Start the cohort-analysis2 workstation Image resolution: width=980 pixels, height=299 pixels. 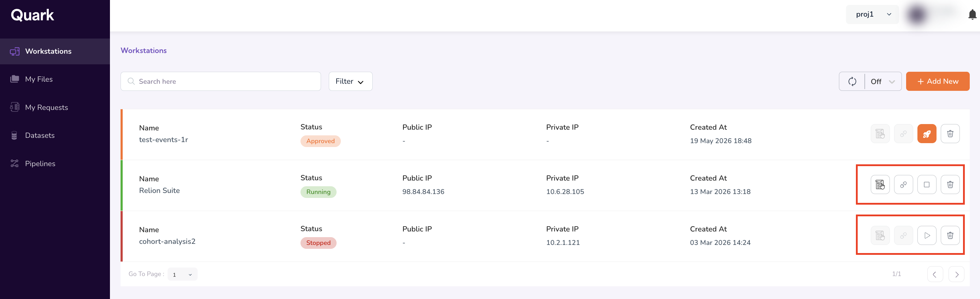(927, 235)
